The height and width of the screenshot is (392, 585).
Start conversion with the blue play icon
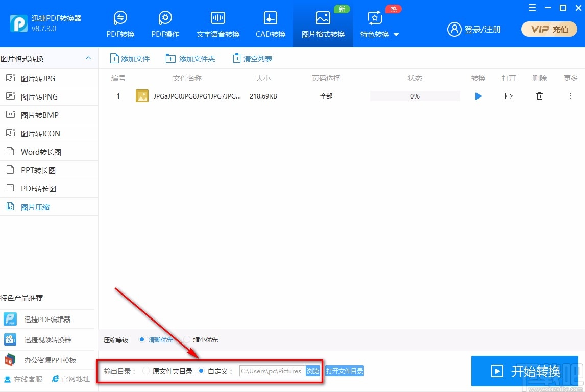tap(478, 96)
